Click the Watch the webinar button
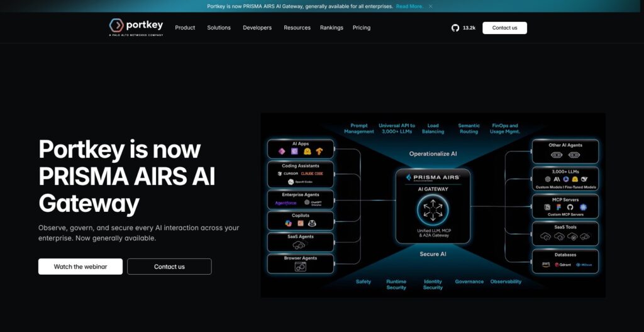 point(80,266)
